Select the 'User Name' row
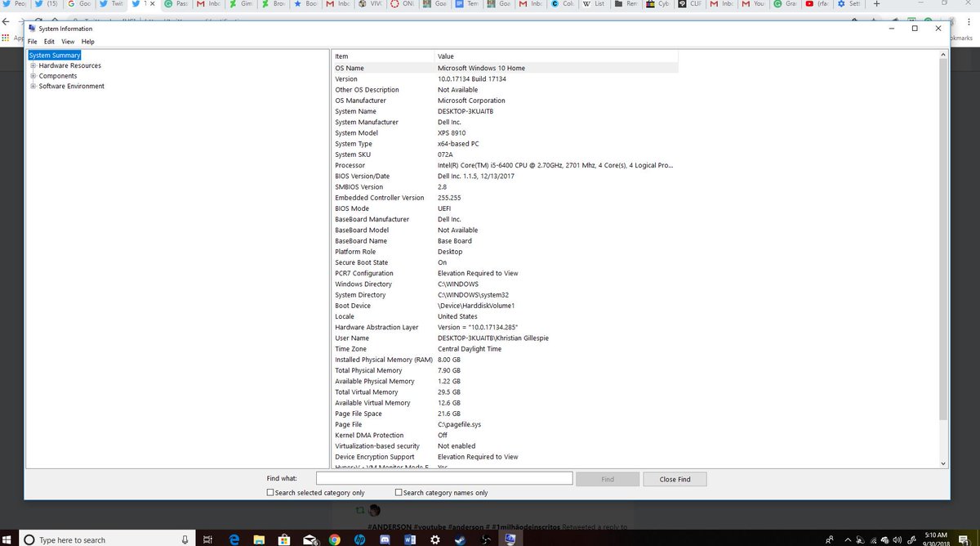The image size is (980, 546). (505, 338)
